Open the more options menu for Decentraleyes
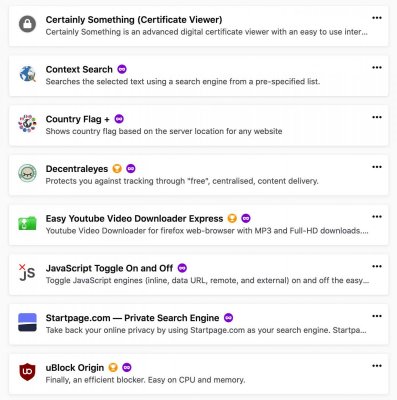Screen dimensions: 397x400 (x=377, y=167)
